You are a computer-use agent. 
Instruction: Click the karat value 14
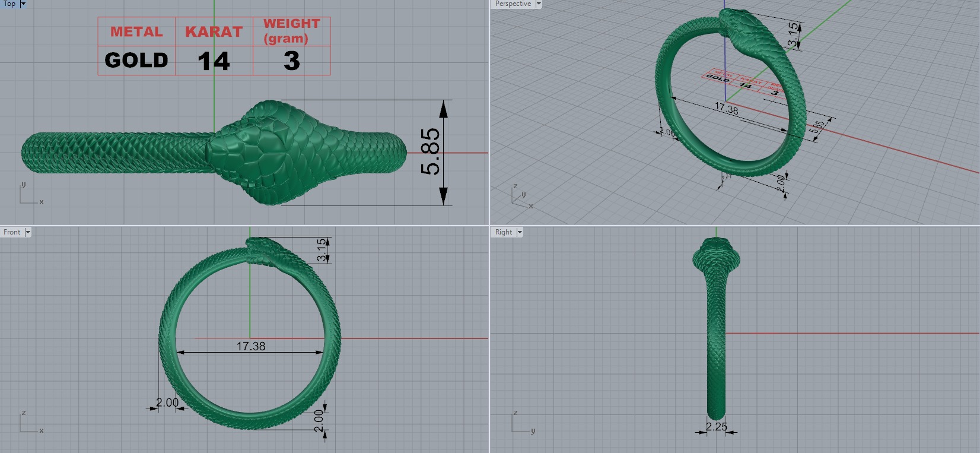click(x=214, y=61)
